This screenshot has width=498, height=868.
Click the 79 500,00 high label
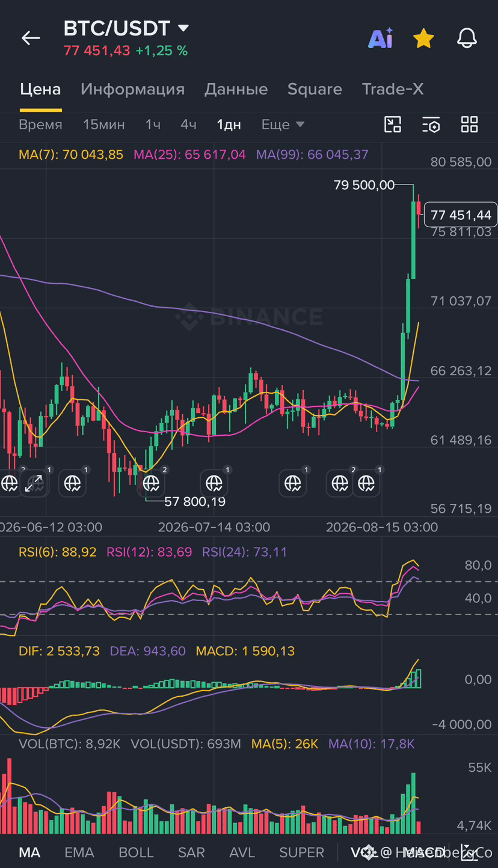(x=364, y=185)
